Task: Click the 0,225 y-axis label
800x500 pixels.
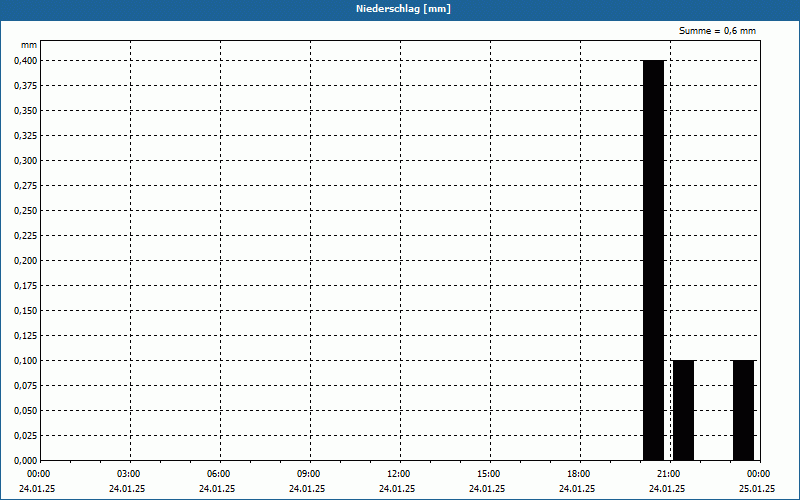Action: pos(26,236)
